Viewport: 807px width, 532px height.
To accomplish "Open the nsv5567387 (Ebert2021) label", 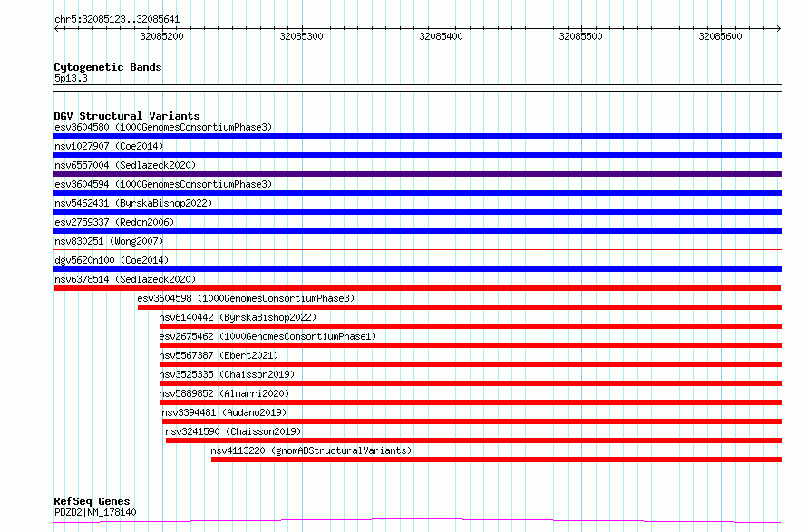I will tap(219, 355).
